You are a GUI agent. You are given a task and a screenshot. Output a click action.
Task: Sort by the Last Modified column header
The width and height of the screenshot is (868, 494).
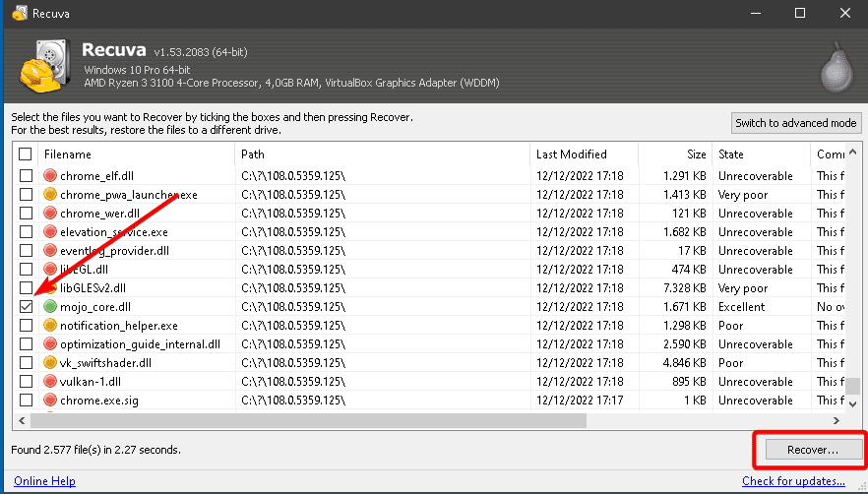coord(584,154)
